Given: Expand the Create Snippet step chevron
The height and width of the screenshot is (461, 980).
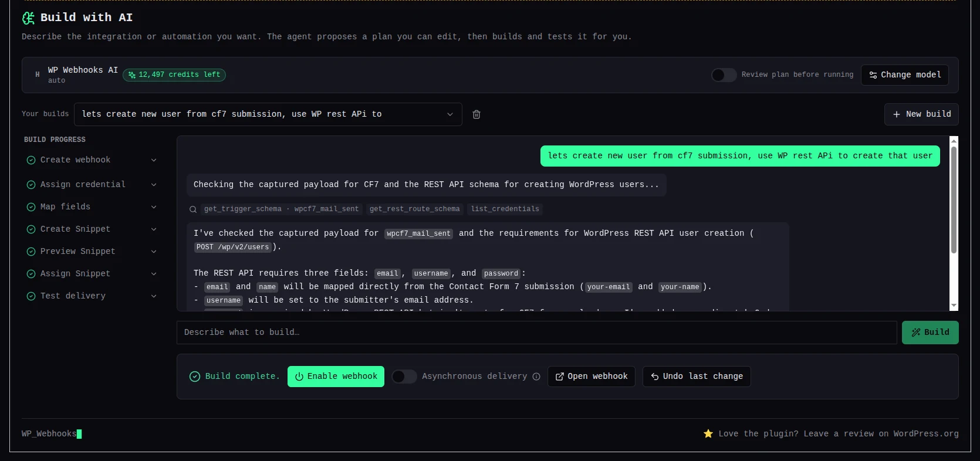Looking at the screenshot, I should [x=154, y=229].
